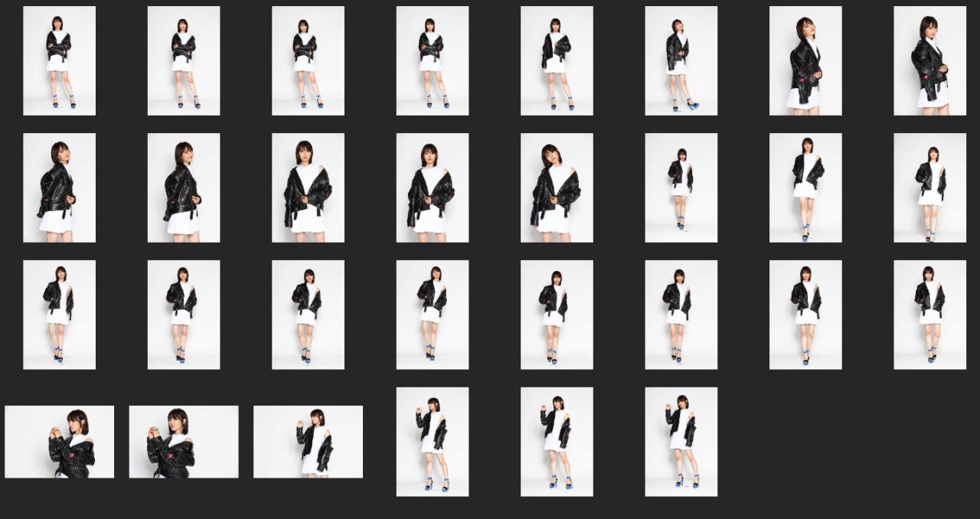Open the first portrait thumbnail in bottom row
The width and height of the screenshot is (980, 519).
[x=432, y=442]
